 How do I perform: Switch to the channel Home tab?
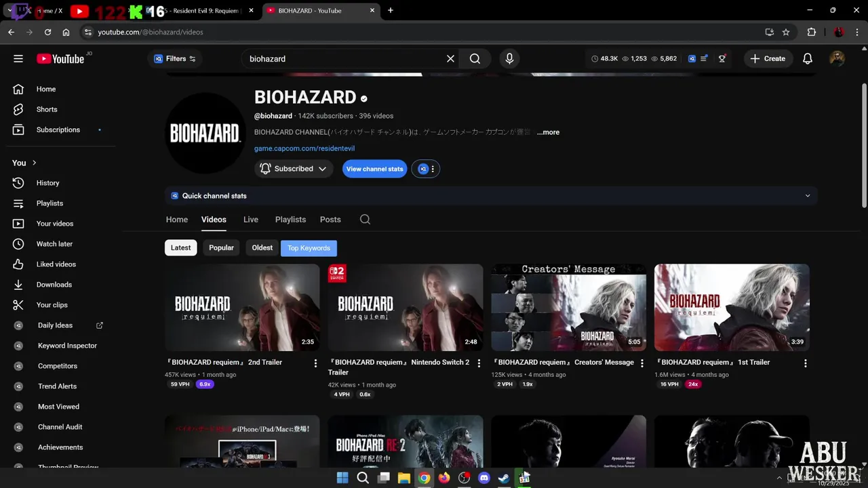tap(177, 220)
